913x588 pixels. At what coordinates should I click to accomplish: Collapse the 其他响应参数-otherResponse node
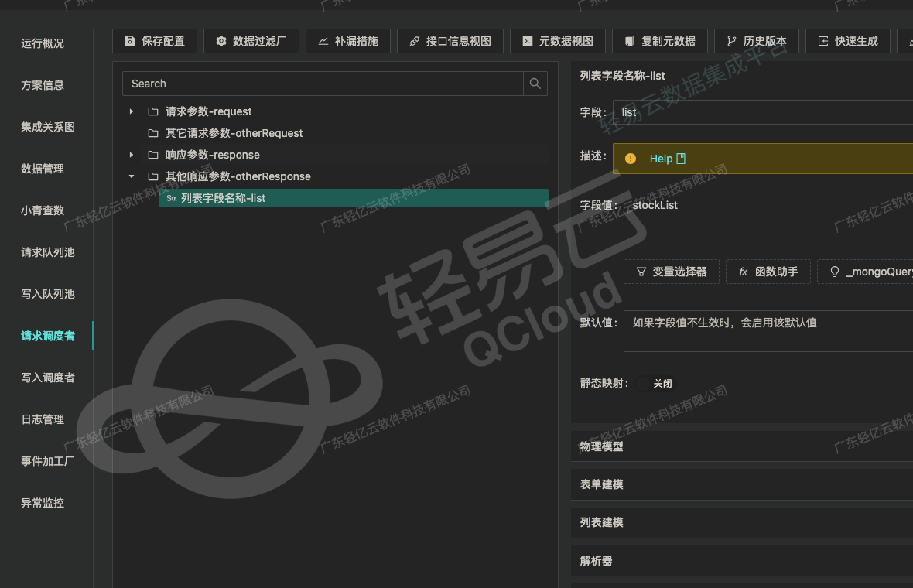pyautogui.click(x=132, y=177)
